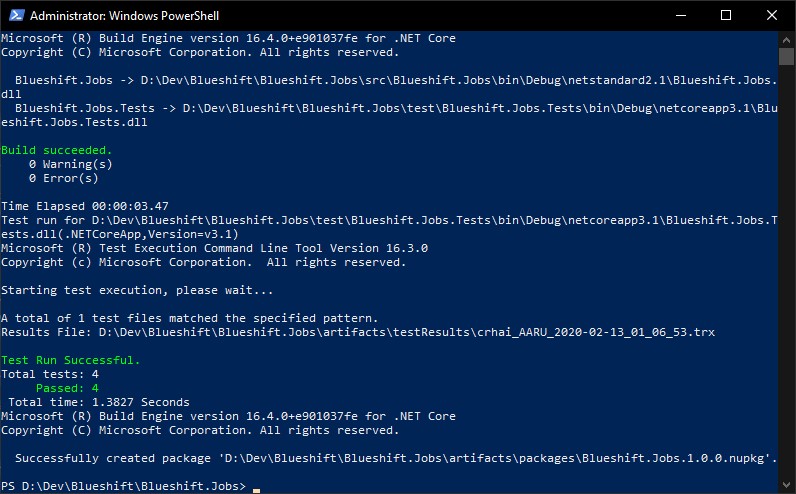Click the empty scrollbar track below the thumb
The width and height of the screenshot is (796, 494).
coord(787,300)
